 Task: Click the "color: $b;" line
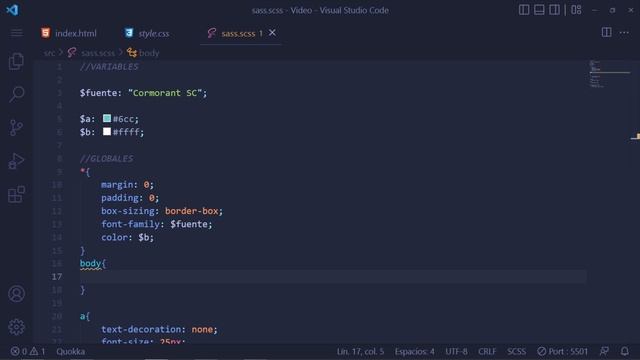pyautogui.click(x=127, y=237)
